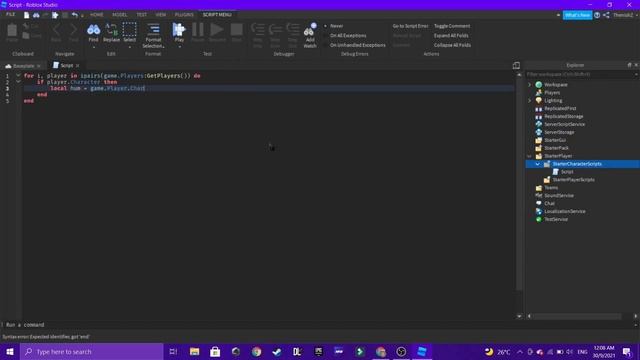
Task: Select ReplicatedStorage in Explorer
Action: click(564, 116)
